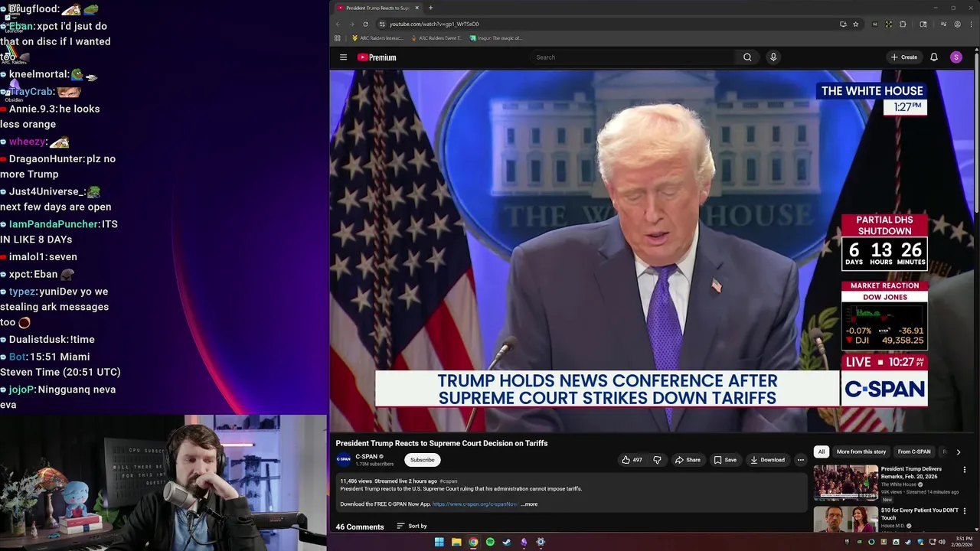Viewport: 980px width, 551px height.
Task: Click the Create button
Action: [x=904, y=57]
